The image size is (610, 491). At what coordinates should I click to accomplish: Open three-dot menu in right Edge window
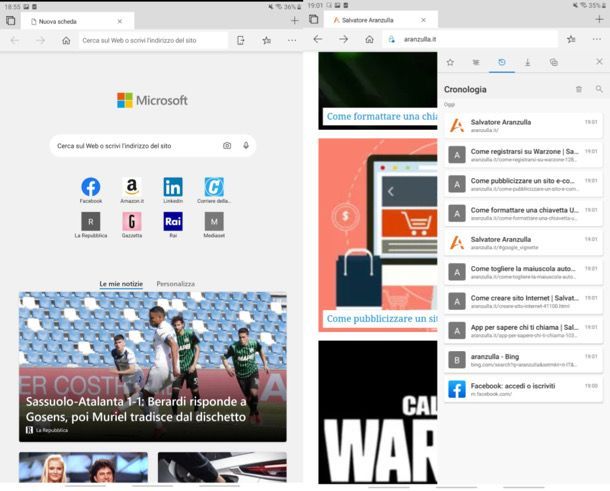(x=597, y=39)
